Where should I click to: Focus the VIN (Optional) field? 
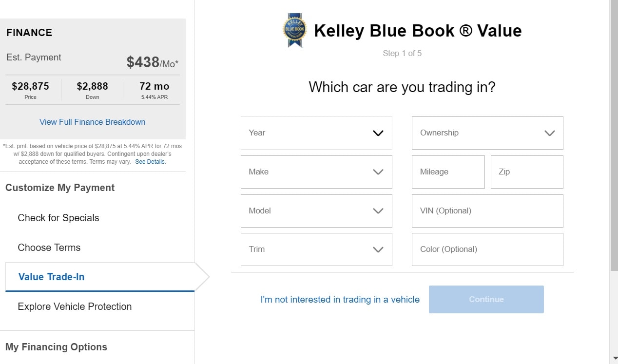tap(487, 211)
